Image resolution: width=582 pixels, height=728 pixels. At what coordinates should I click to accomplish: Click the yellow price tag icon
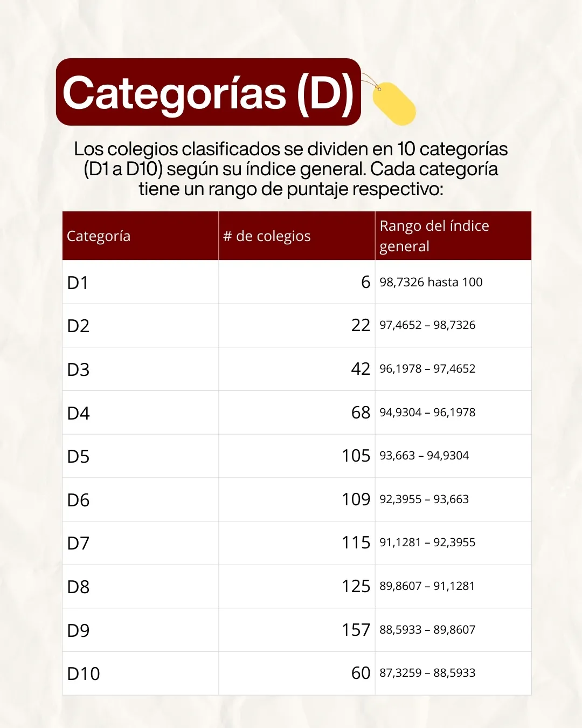[x=393, y=103]
